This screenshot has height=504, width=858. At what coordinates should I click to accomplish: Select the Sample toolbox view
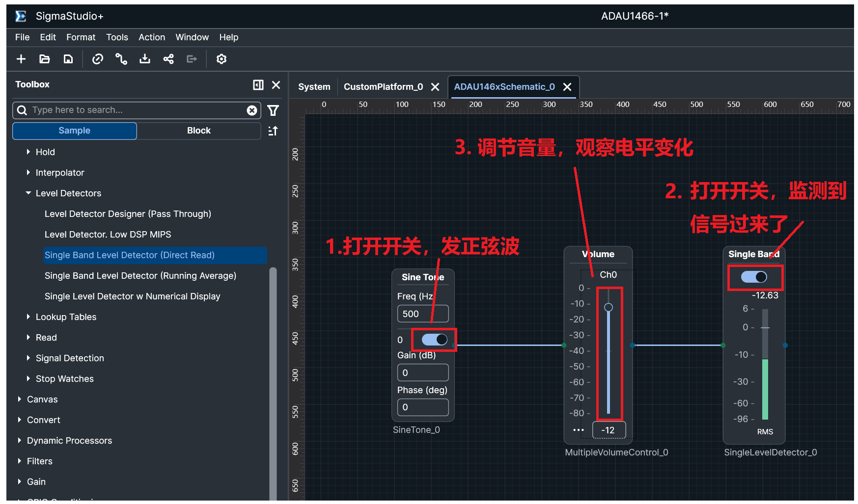75,131
